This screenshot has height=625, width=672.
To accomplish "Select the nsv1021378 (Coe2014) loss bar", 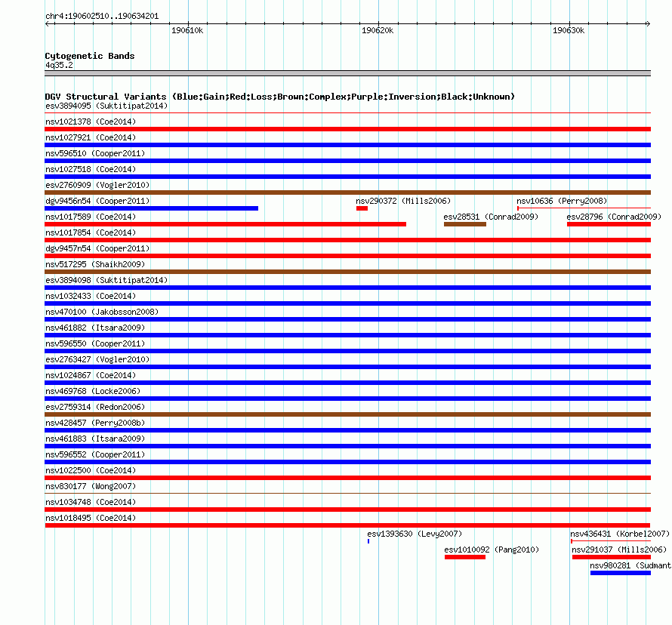I will tap(347, 129).
